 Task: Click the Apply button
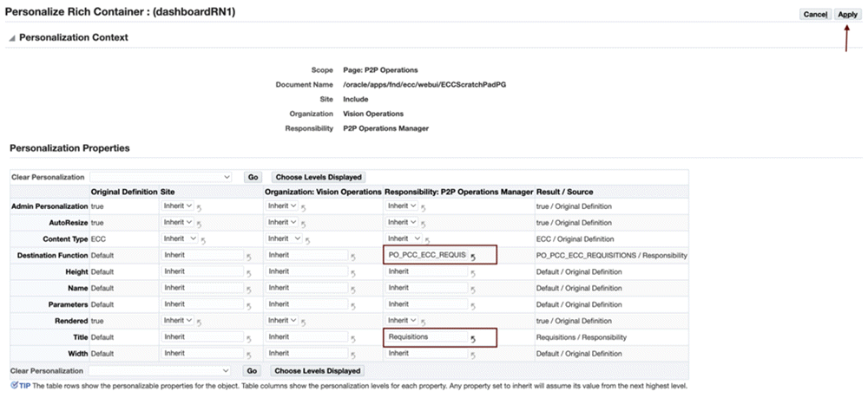[x=847, y=15]
